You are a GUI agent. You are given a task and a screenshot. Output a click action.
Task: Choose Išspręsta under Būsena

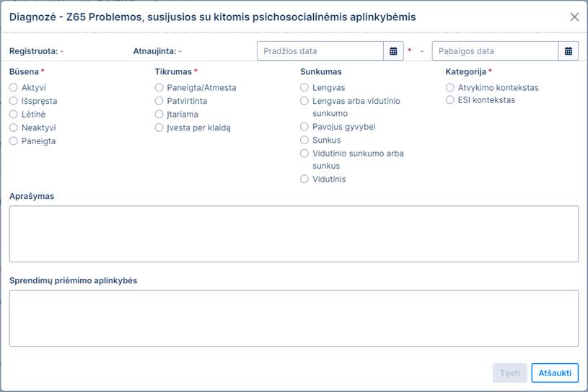[x=14, y=101]
